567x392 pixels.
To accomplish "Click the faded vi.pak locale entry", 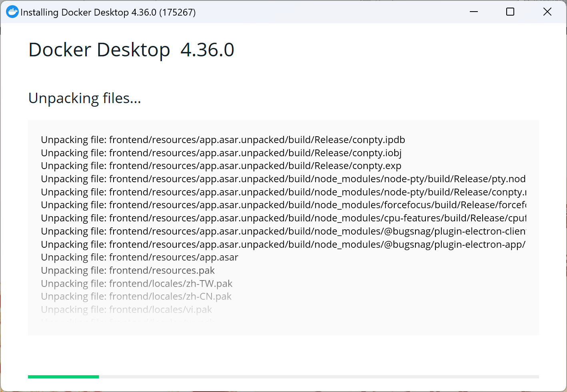I will point(126,309).
